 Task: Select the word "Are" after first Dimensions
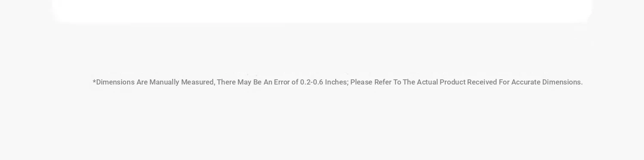tap(142, 82)
